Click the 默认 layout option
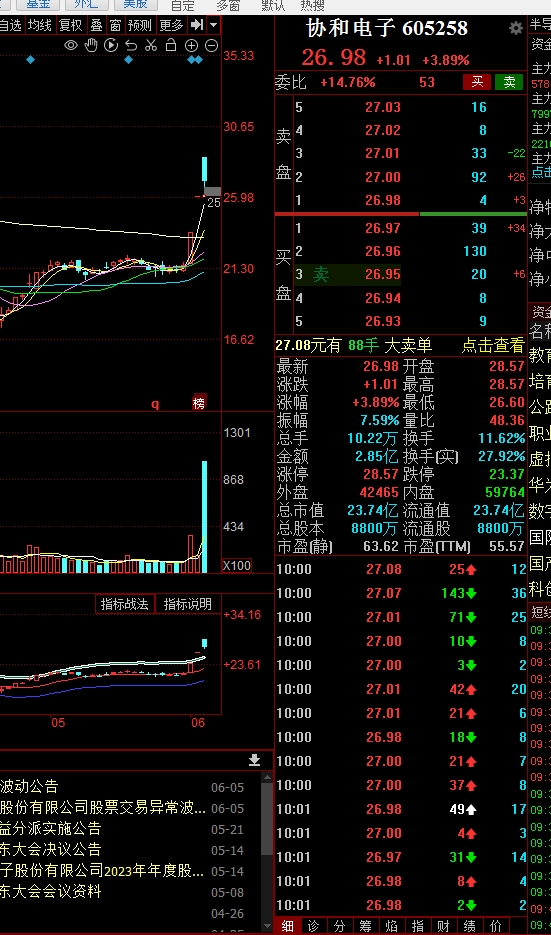 [274, 6]
